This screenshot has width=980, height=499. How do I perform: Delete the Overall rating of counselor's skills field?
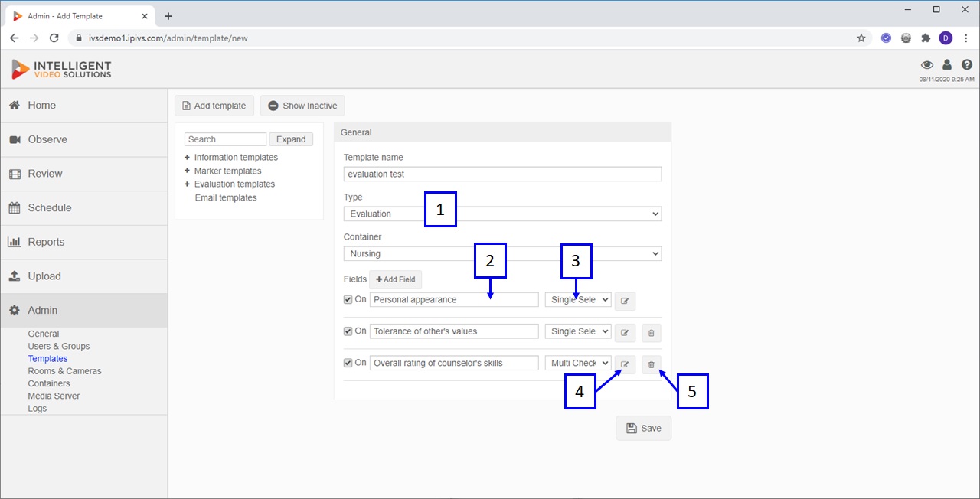click(651, 364)
